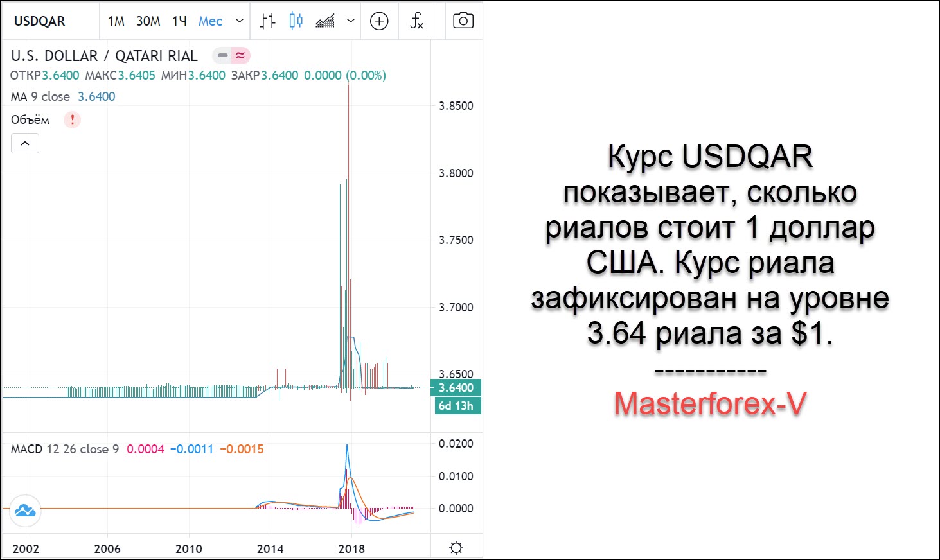Click the blue cloud logo button
The image size is (940, 560).
[25, 511]
